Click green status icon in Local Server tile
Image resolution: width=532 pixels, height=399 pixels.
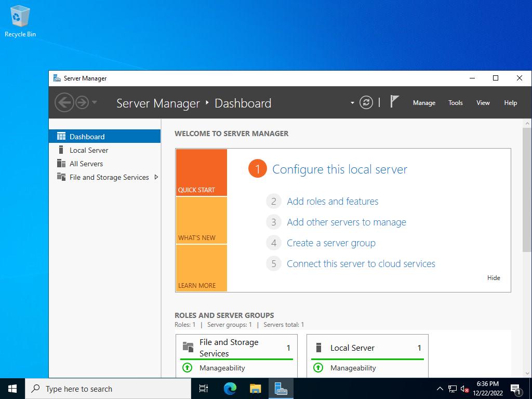(318, 367)
